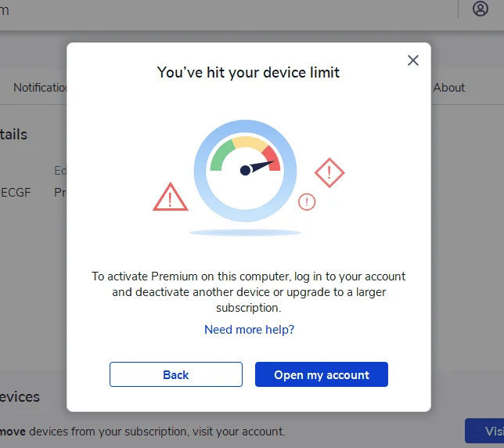Click the Devices section heading
This screenshot has width=504, height=448.
(20, 397)
